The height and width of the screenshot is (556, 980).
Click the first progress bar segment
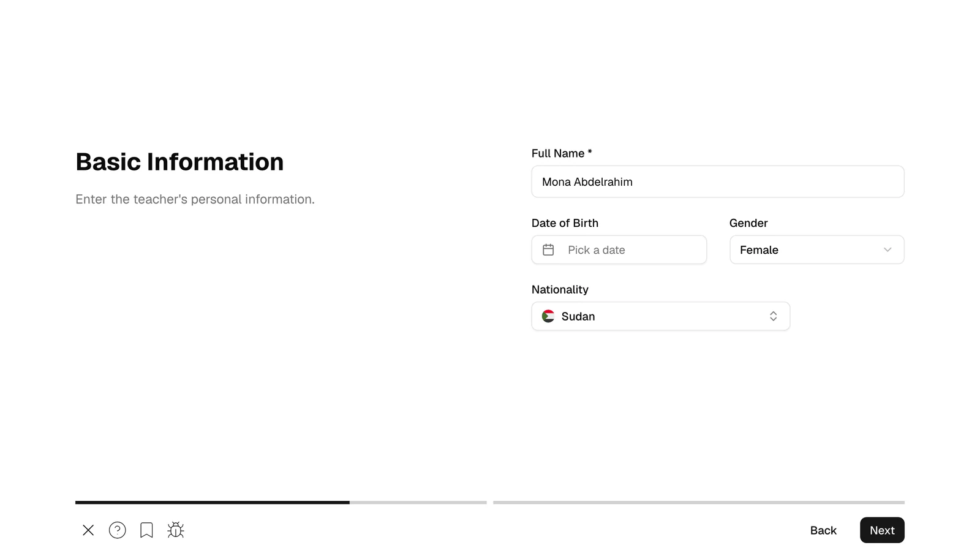[281, 503]
